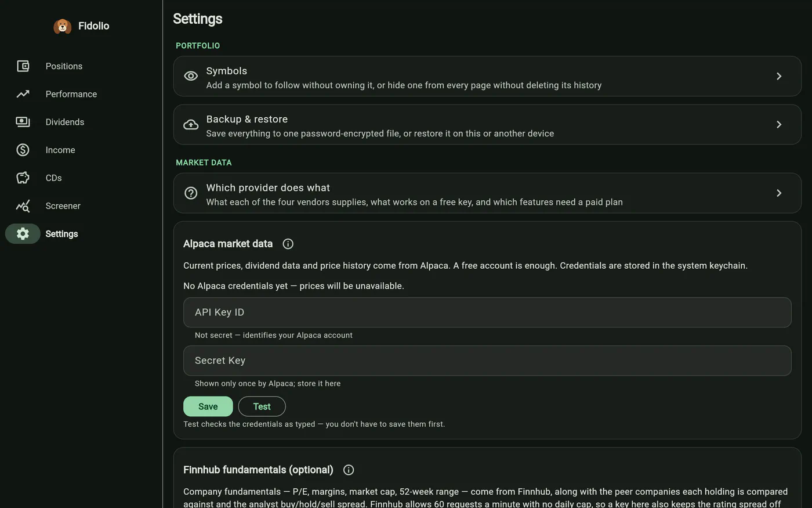Viewport: 812px width, 508px height.
Task: Click 'Add a symbol to follow' description
Action: point(404,85)
